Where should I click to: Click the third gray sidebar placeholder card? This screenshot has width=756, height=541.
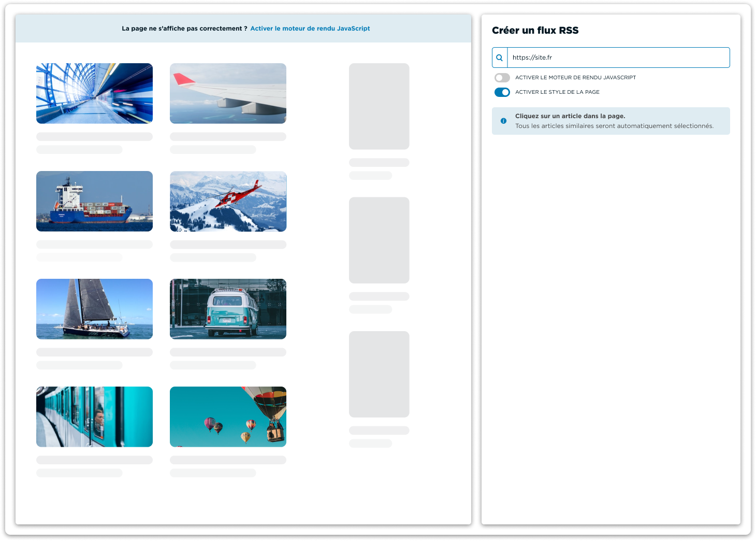point(379,374)
